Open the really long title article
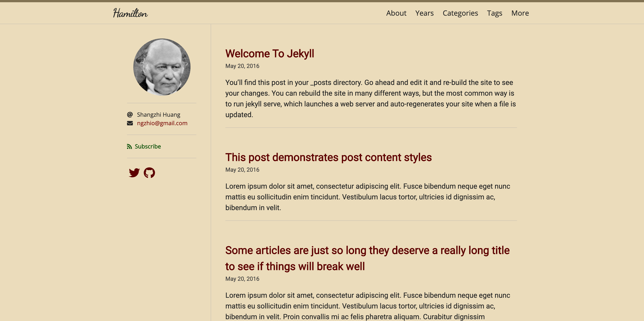Viewport: 644px width, 321px height. click(367, 258)
